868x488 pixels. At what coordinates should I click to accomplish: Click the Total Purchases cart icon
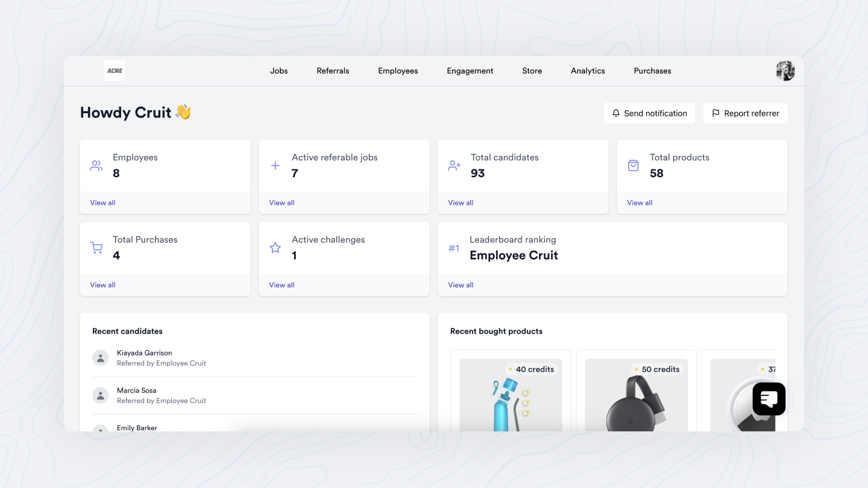point(96,248)
